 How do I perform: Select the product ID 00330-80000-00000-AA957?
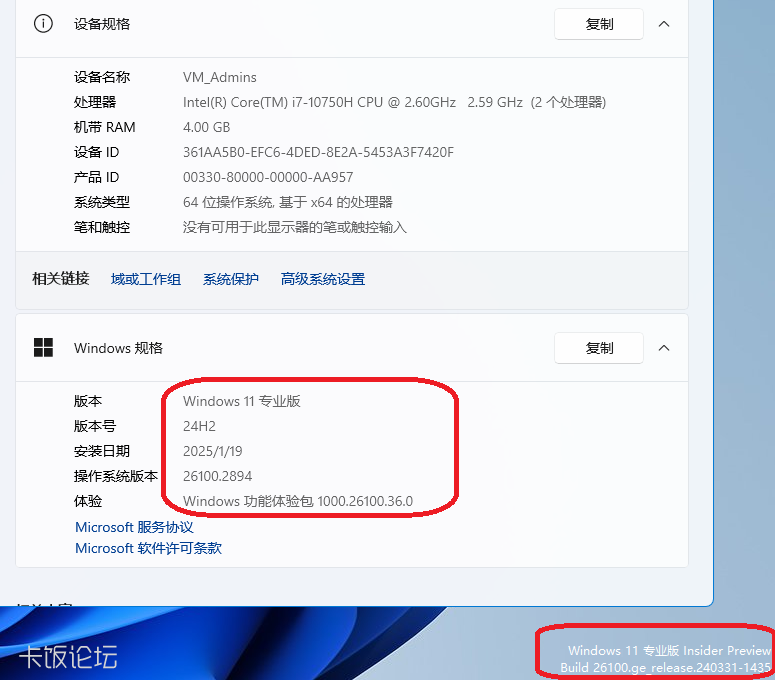point(268,177)
